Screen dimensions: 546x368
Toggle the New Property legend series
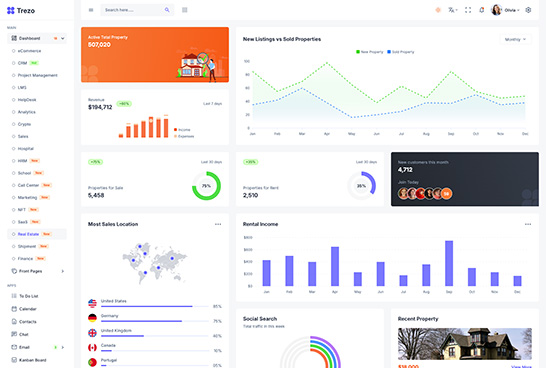369,52
